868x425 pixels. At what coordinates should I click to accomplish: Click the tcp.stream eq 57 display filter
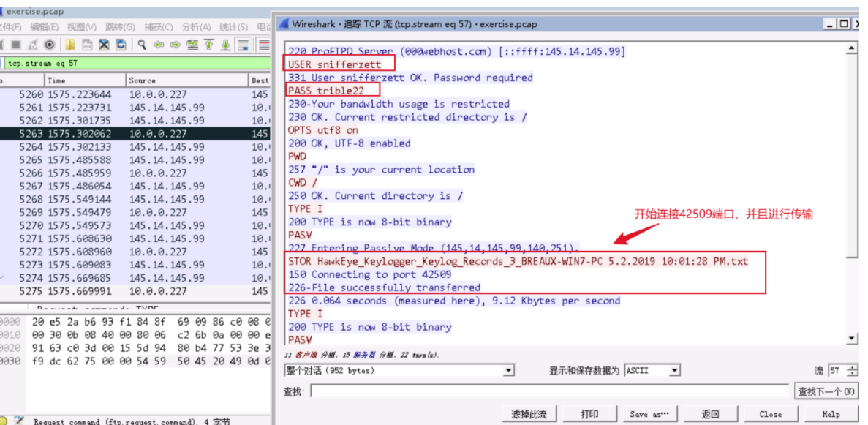pos(137,63)
